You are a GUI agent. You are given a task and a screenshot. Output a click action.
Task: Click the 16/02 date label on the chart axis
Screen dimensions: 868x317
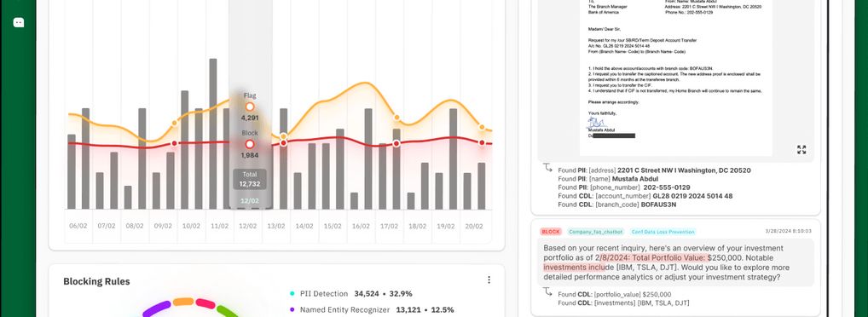point(361,227)
